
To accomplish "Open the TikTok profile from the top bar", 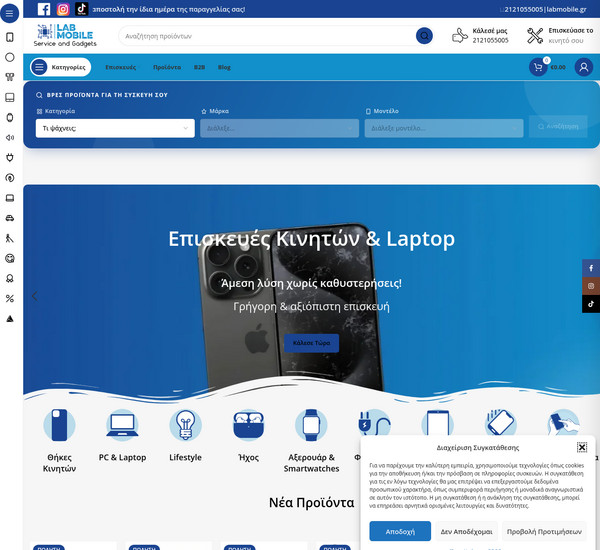I will (82, 9).
